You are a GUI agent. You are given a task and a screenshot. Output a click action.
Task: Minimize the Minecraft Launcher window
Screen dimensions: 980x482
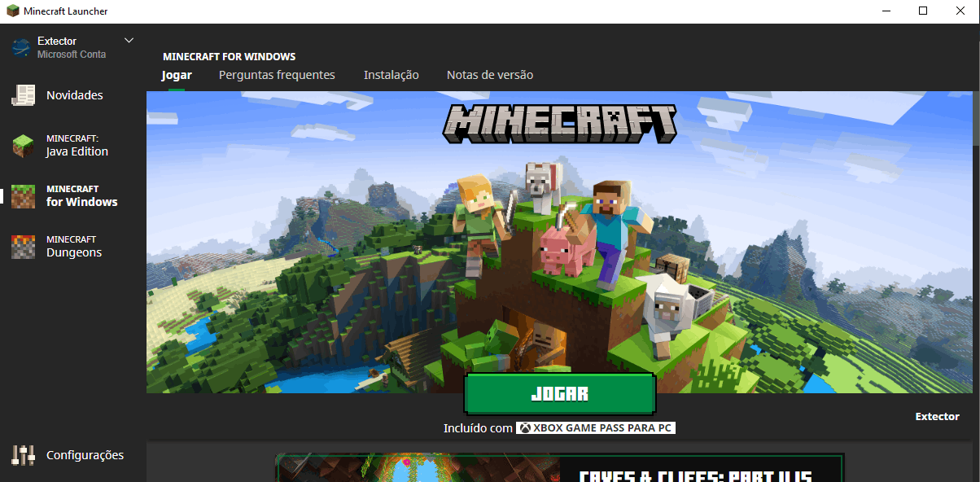pyautogui.click(x=885, y=11)
